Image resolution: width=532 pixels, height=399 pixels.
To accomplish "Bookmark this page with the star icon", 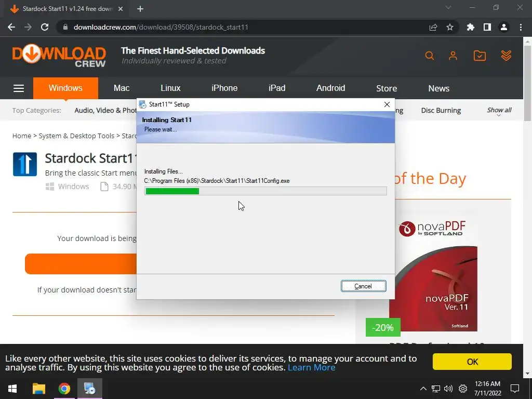I will coord(450,27).
